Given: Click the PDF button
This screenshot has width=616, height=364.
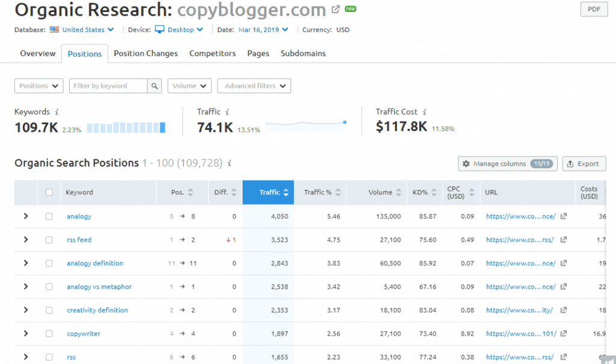Looking at the screenshot, I should click(x=594, y=9).
